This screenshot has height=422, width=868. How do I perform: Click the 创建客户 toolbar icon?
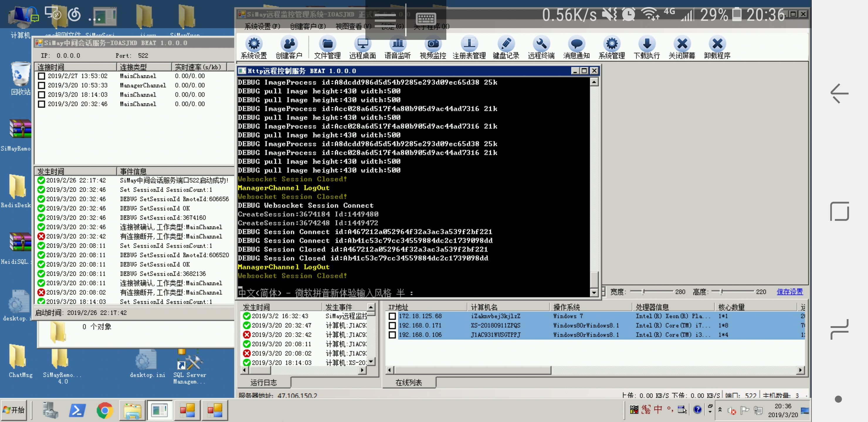(x=289, y=48)
